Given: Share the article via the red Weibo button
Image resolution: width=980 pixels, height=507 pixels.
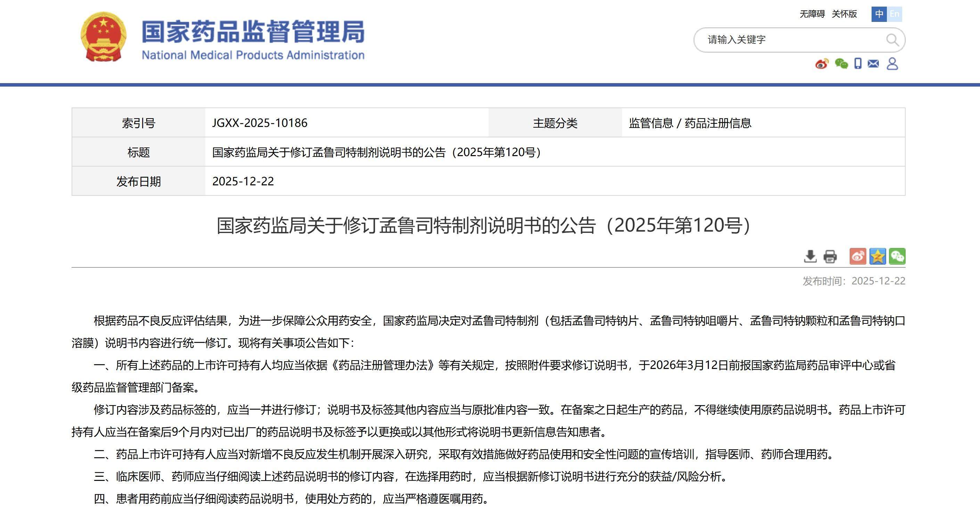Looking at the screenshot, I should pos(858,256).
